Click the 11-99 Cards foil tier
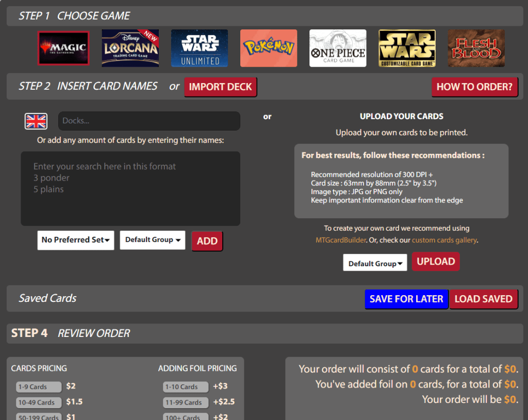The width and height of the screenshot is (528, 420). [x=186, y=402]
